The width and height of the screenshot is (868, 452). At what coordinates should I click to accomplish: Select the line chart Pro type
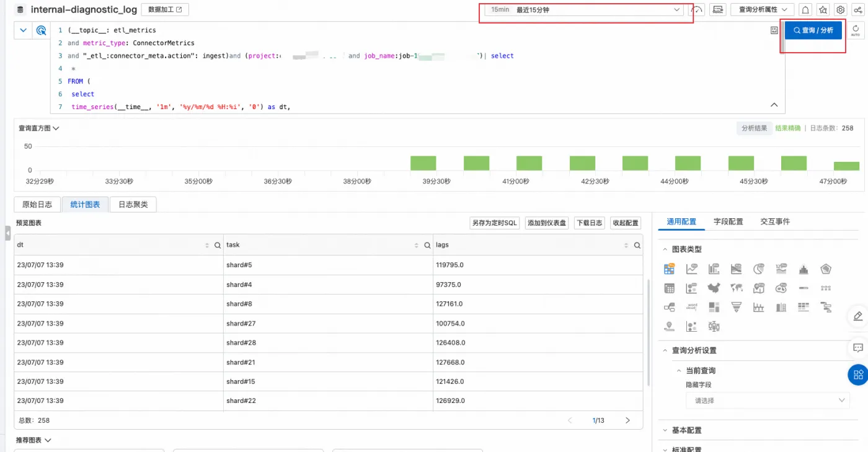(x=692, y=269)
